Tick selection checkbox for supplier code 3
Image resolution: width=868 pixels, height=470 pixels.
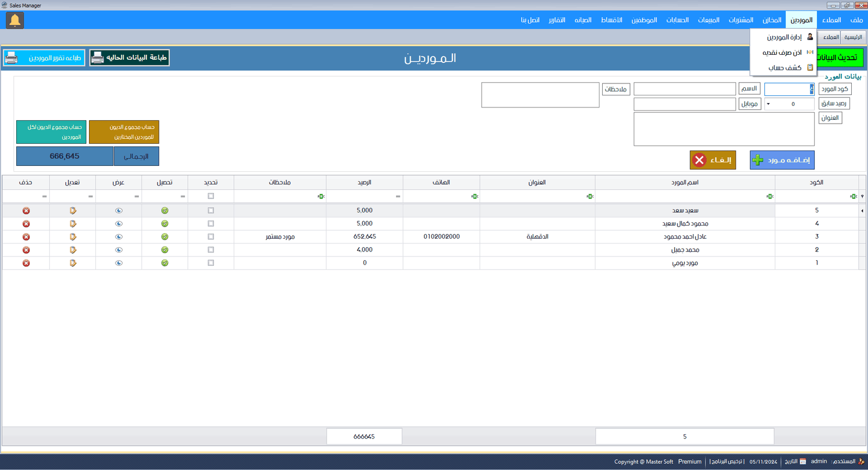pyautogui.click(x=211, y=237)
